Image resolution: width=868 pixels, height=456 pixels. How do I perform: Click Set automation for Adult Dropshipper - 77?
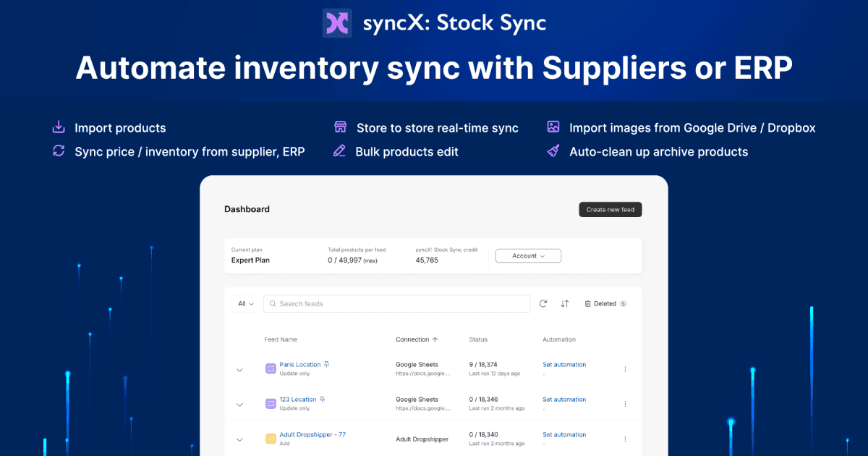point(564,434)
